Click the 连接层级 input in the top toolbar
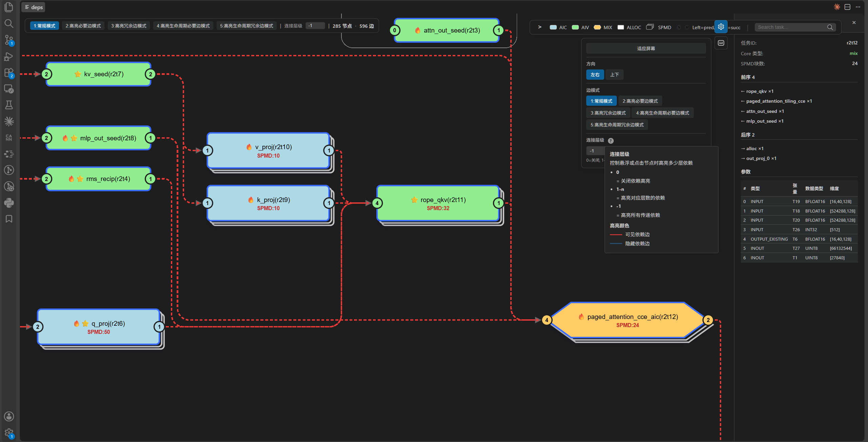This screenshot has height=442, width=868. point(315,26)
